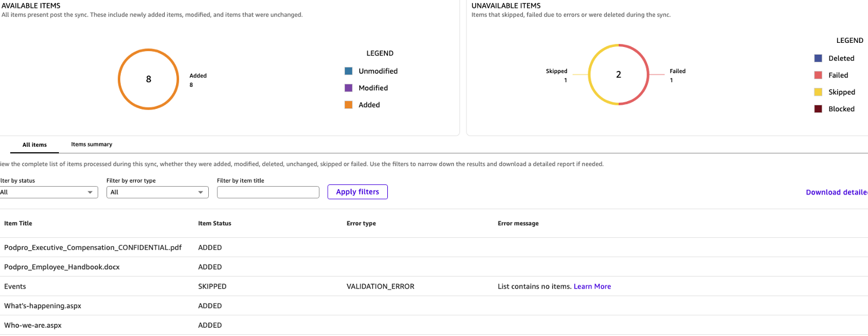Select Podpro_Employee_Handbook.docx item title
Image resolution: width=868 pixels, height=336 pixels.
pos(62,267)
